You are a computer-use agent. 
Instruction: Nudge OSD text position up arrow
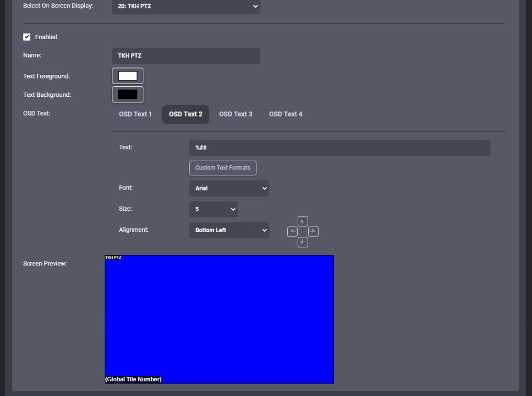coord(303,221)
